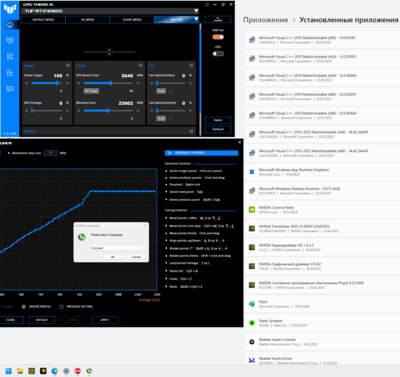Expand the Controls / Hotkeys panel chevron
This screenshot has width=400, height=377.
(169, 153)
